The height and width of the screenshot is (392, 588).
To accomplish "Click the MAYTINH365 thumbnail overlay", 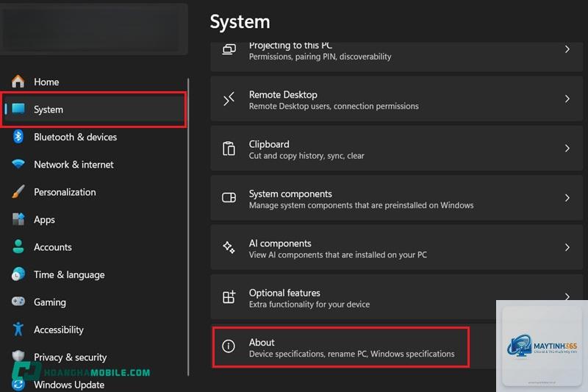I will (x=542, y=346).
